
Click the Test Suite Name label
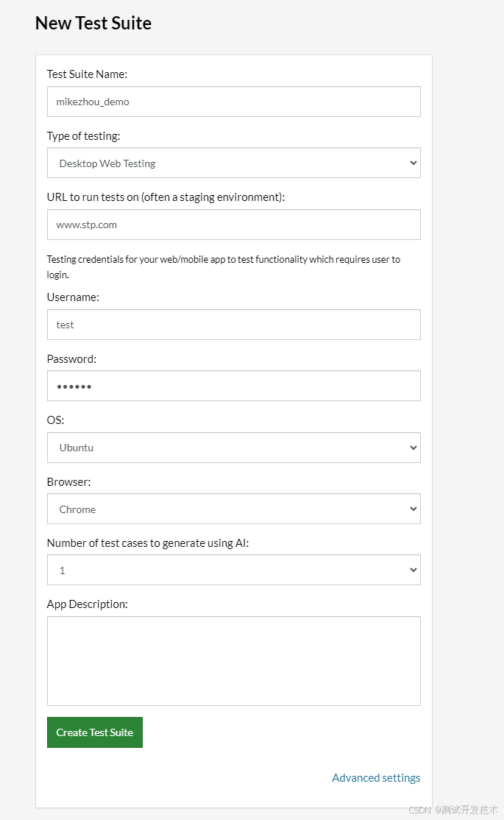coord(87,74)
